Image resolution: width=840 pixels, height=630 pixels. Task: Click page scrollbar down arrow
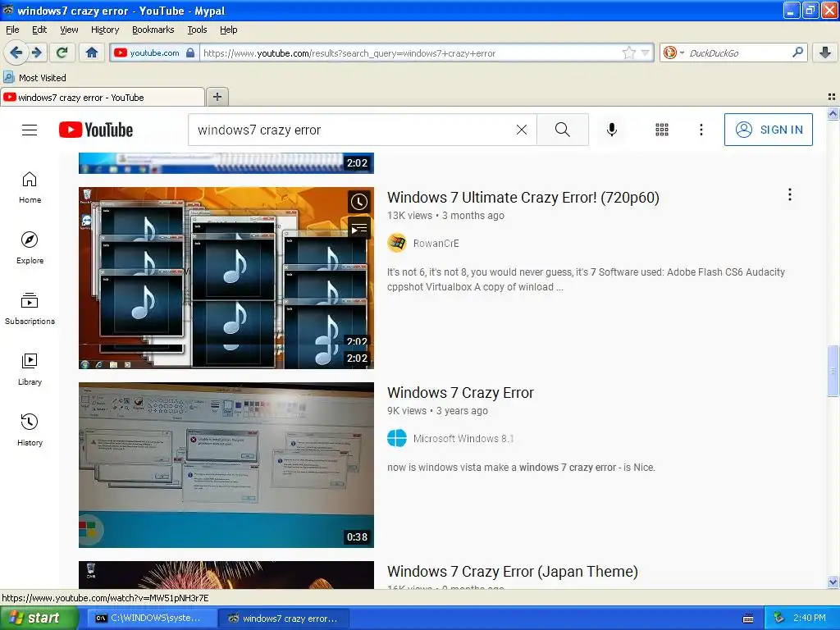pos(833,582)
